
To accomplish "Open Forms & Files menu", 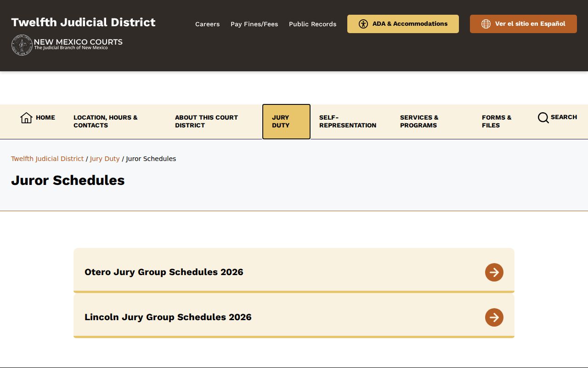I will tap(497, 121).
